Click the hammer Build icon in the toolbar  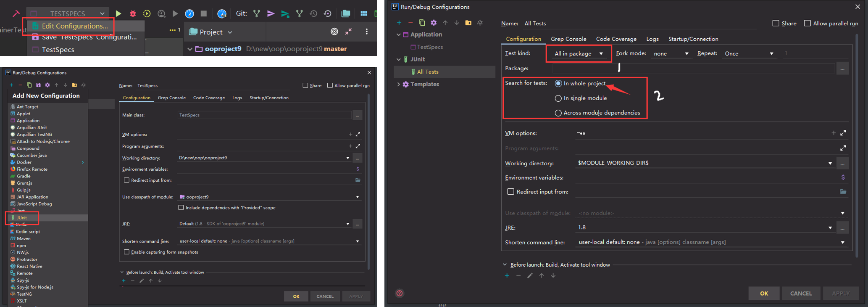tap(16, 13)
